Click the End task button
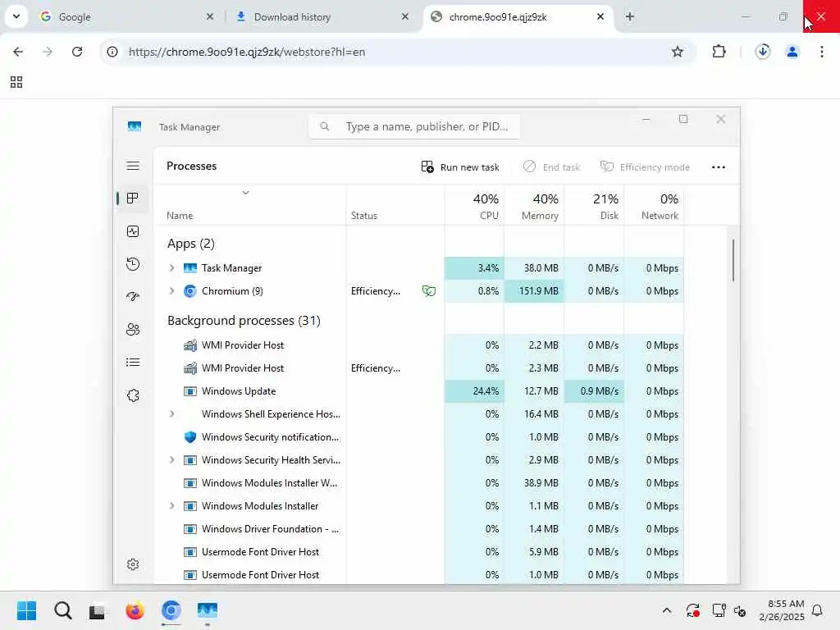 (552, 167)
